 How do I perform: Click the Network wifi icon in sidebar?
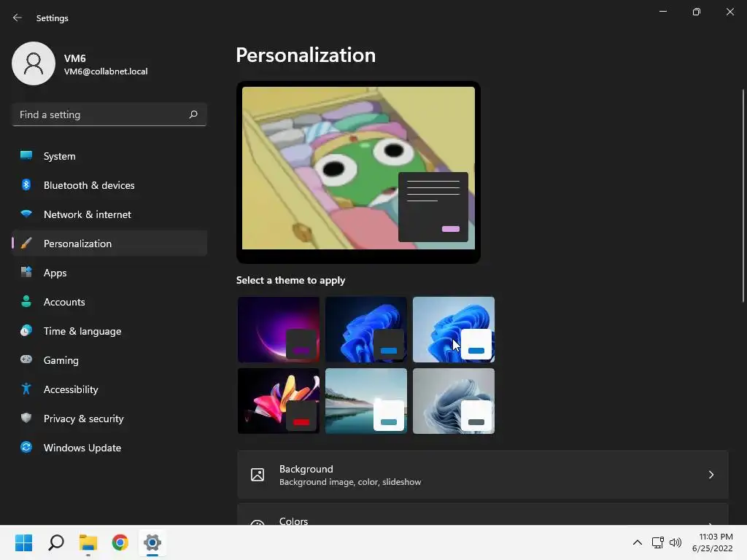click(x=26, y=214)
